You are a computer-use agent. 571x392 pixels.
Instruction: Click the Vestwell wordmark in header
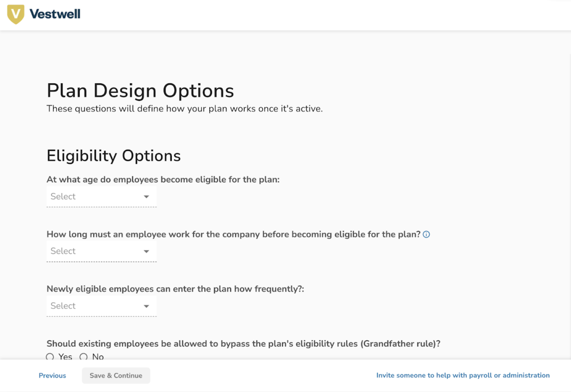[x=55, y=14]
